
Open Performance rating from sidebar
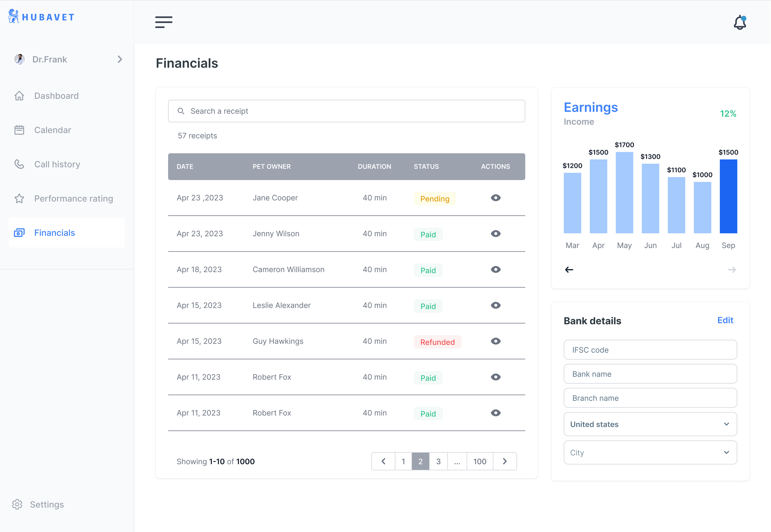pyautogui.click(x=73, y=199)
